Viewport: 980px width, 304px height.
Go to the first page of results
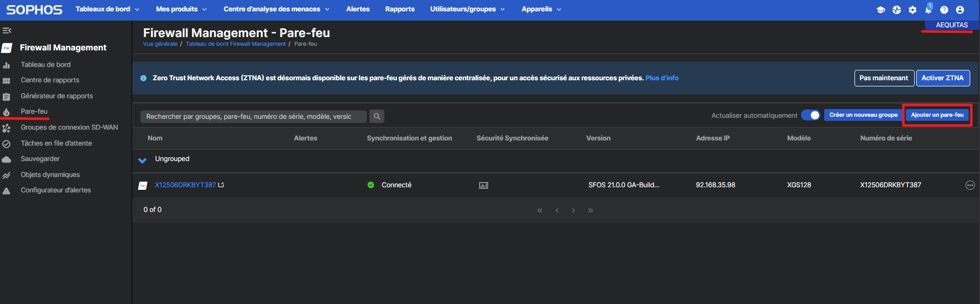(540, 210)
